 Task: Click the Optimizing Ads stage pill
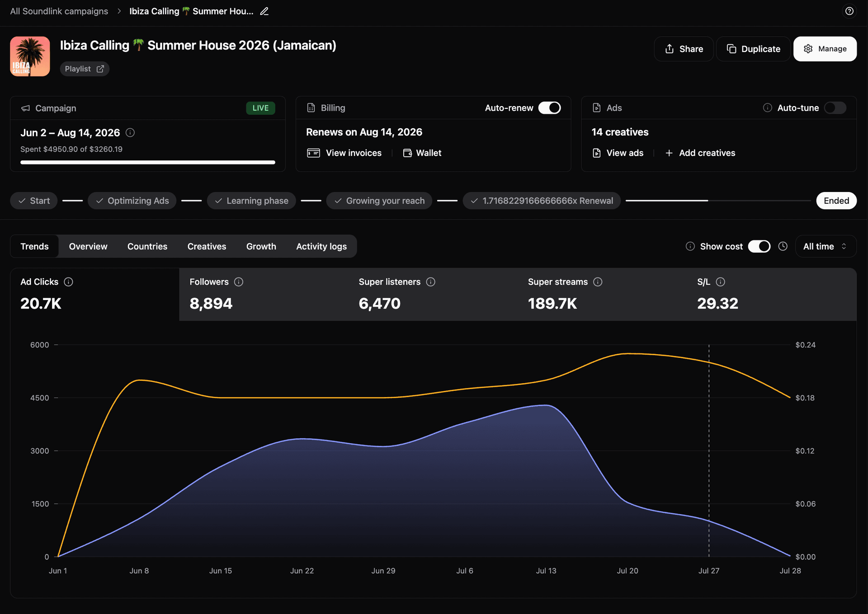pyautogui.click(x=132, y=201)
